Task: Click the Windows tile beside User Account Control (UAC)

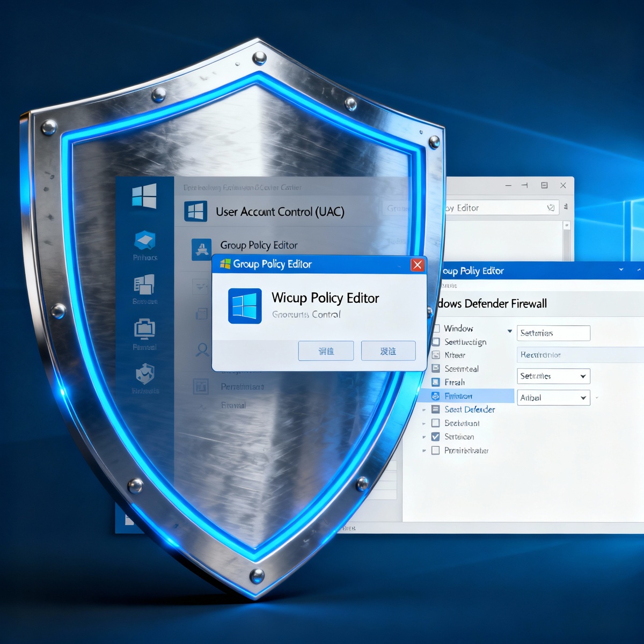Action: [x=195, y=211]
